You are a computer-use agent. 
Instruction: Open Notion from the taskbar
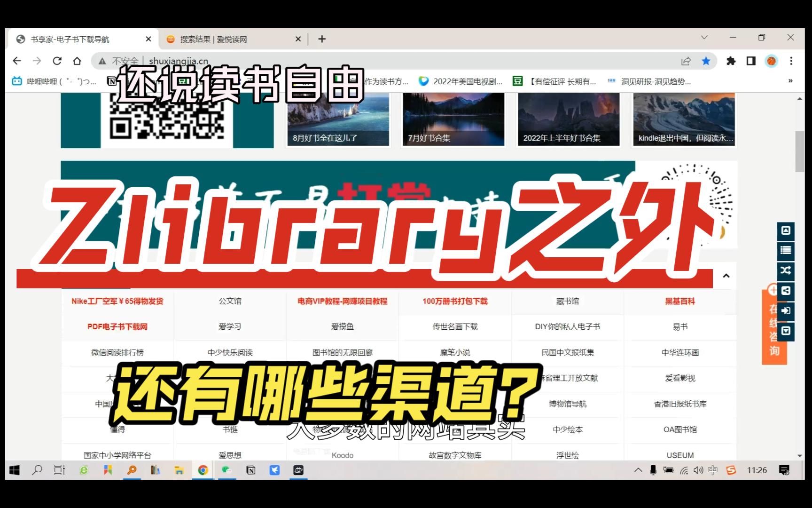251,470
